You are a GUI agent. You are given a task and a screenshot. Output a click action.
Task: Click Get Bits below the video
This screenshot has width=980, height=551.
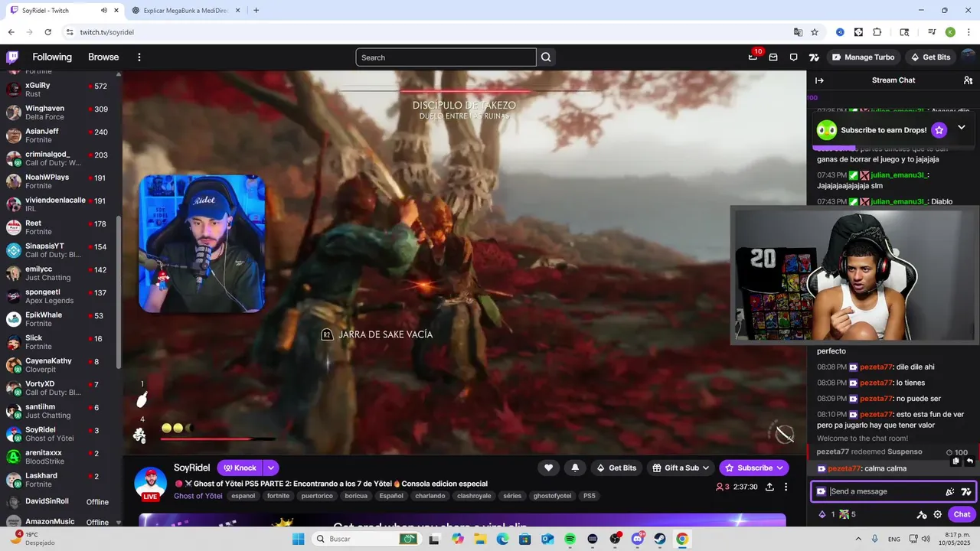tap(616, 468)
